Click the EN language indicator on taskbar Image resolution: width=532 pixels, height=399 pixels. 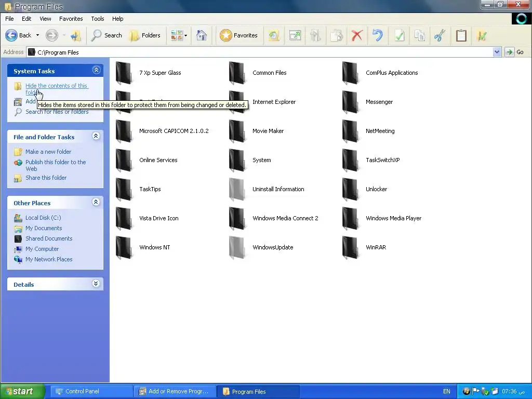446,391
